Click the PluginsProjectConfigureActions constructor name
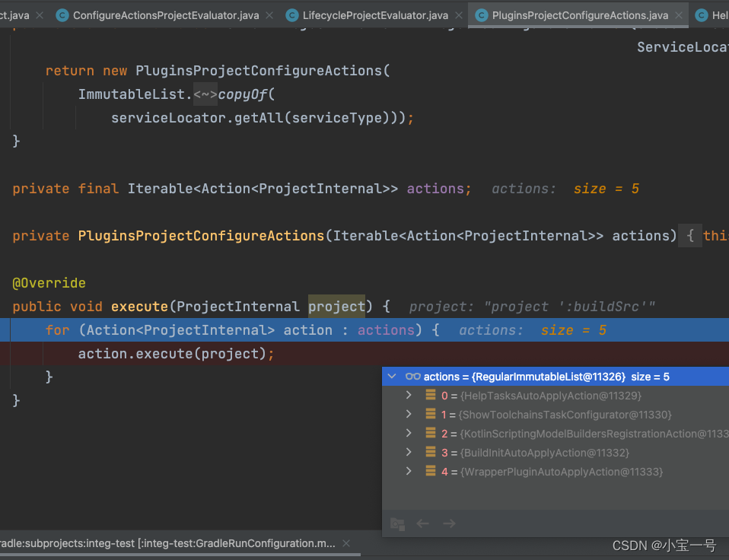Viewport: 729px width, 560px height. coord(201,236)
